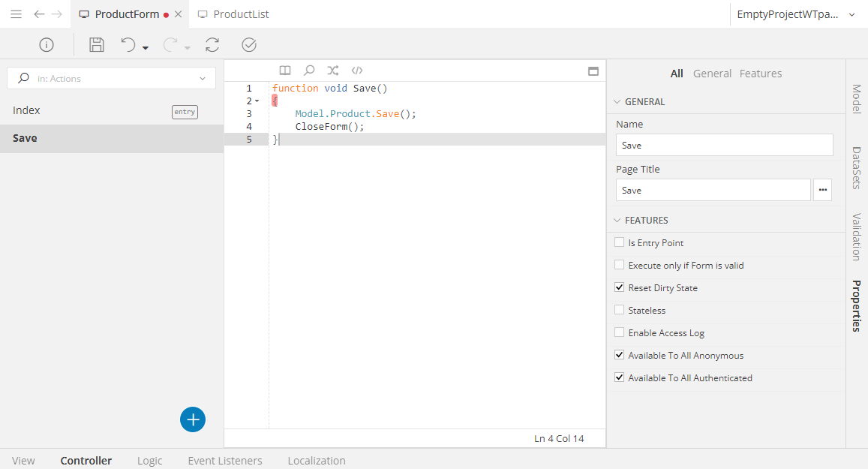Select the Index action in list
This screenshot has height=469, width=868.
27,110
